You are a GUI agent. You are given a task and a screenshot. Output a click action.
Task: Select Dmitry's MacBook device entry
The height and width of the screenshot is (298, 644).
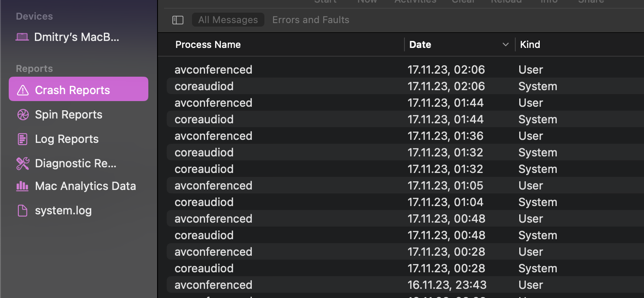point(76,37)
